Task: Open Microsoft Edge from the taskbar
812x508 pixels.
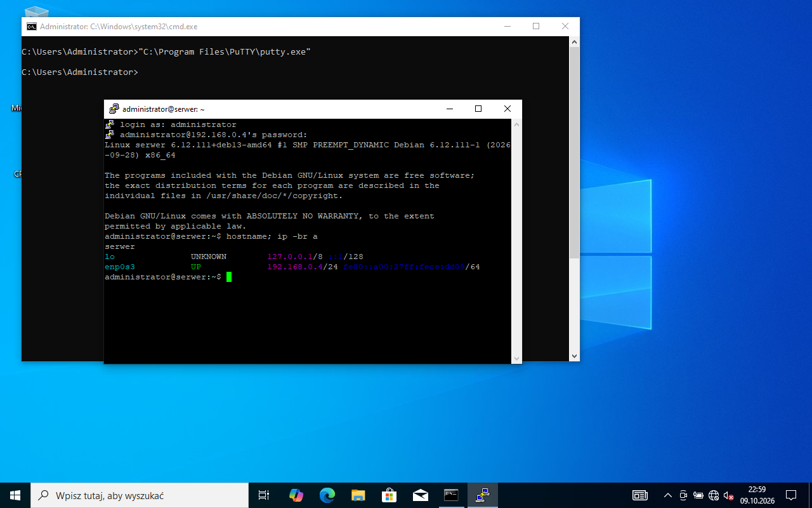Action: (327, 495)
